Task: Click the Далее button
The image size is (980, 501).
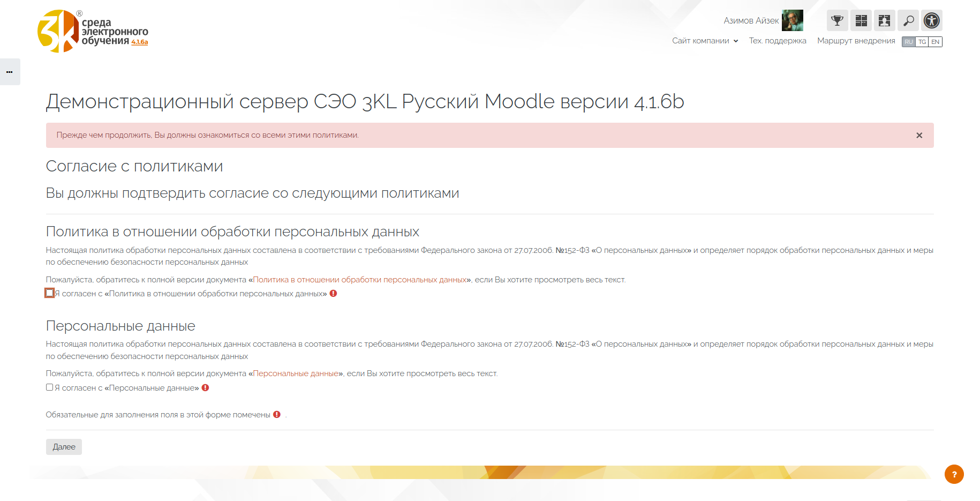Action: pos(64,447)
